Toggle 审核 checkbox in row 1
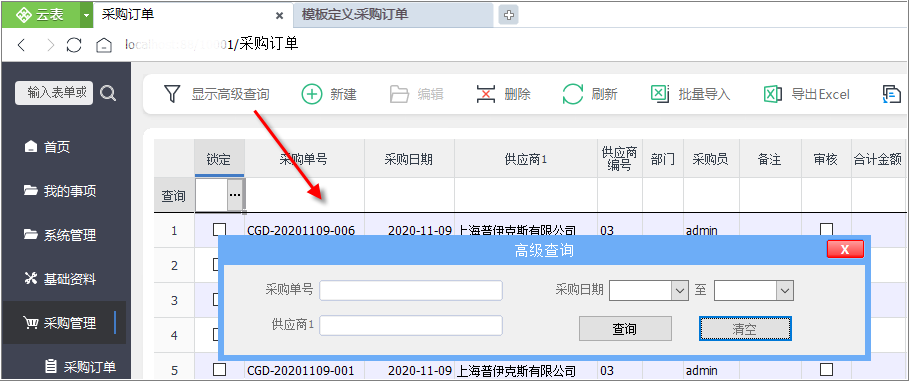Viewport: 909px width, 381px height. 826,230
